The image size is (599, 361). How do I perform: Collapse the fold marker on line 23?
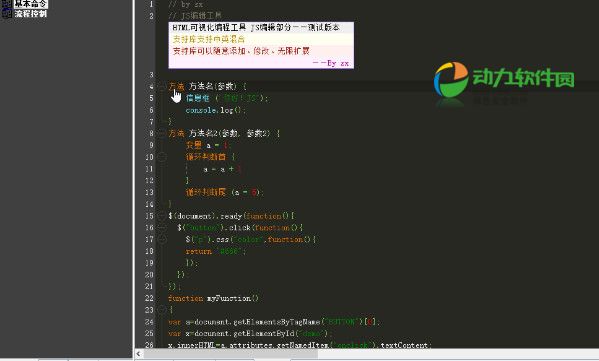tap(162, 310)
